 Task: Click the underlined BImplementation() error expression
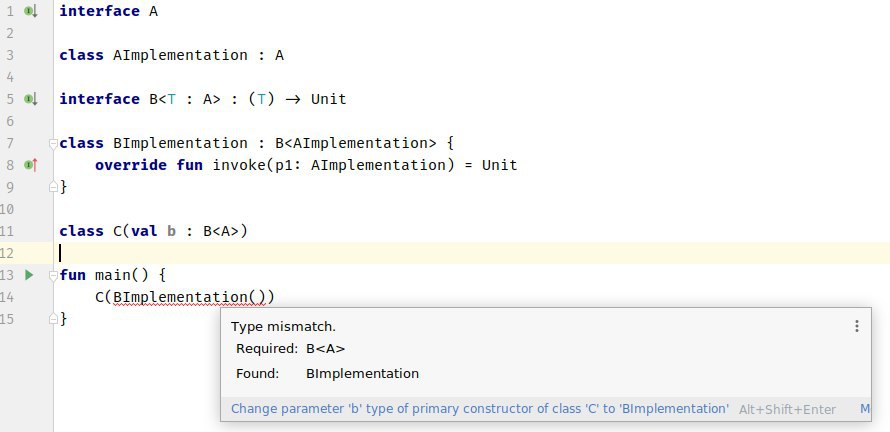(x=189, y=297)
